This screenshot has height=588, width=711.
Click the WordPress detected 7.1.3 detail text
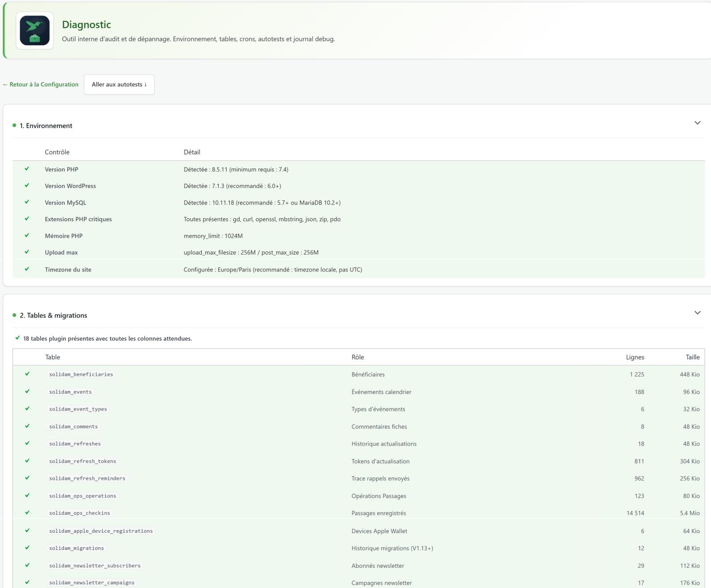(x=232, y=186)
